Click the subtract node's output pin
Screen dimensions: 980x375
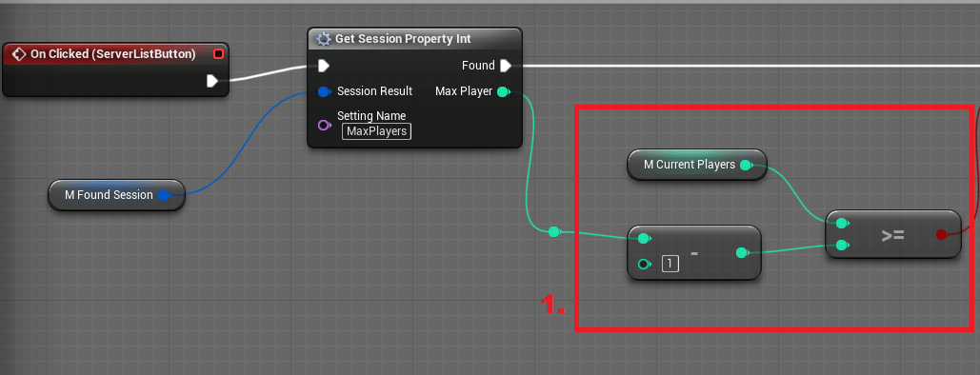click(x=742, y=253)
